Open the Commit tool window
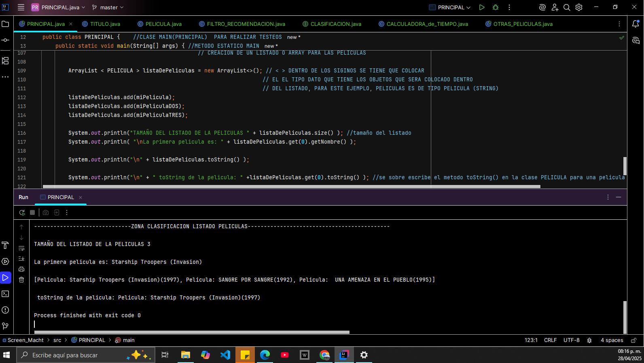The image size is (644, 363). pyautogui.click(x=5, y=40)
